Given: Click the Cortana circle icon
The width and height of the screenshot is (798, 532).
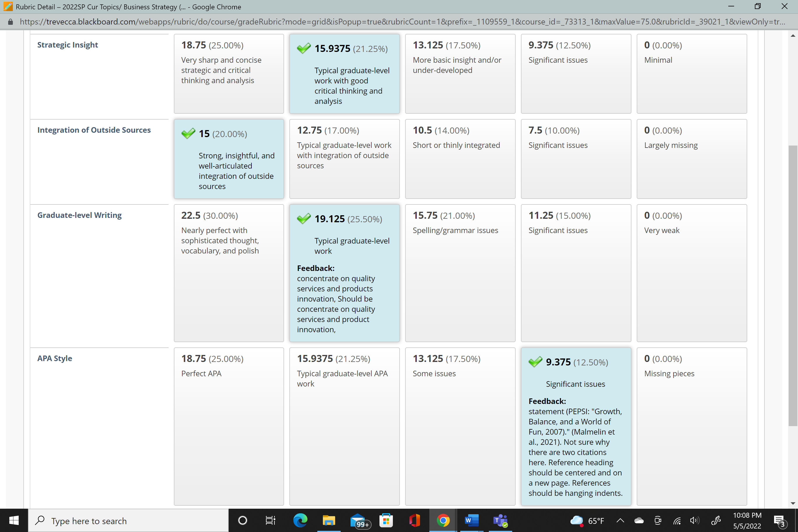Looking at the screenshot, I should 243,520.
